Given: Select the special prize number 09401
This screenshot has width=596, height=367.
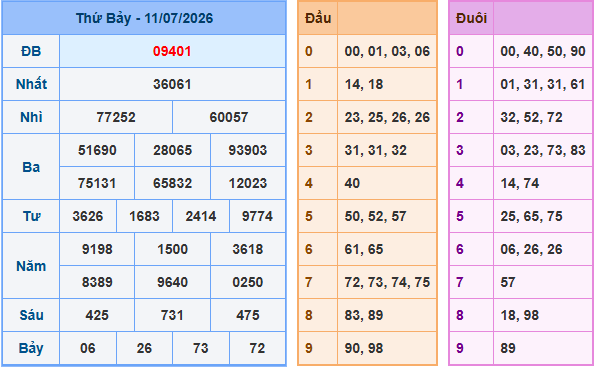Looking at the screenshot, I should point(172,51).
